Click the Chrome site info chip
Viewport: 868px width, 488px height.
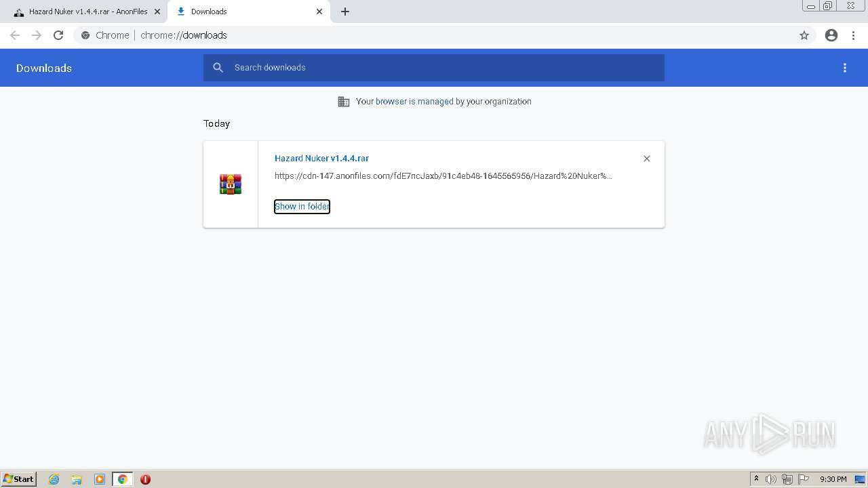(105, 35)
